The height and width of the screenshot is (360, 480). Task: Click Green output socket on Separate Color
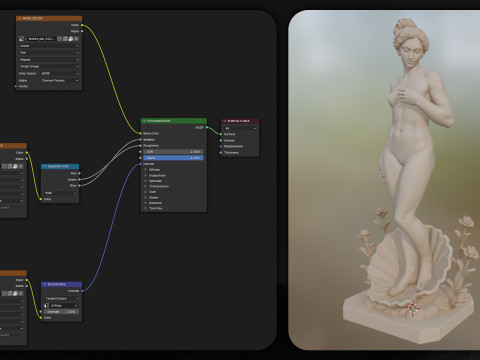[79, 179]
